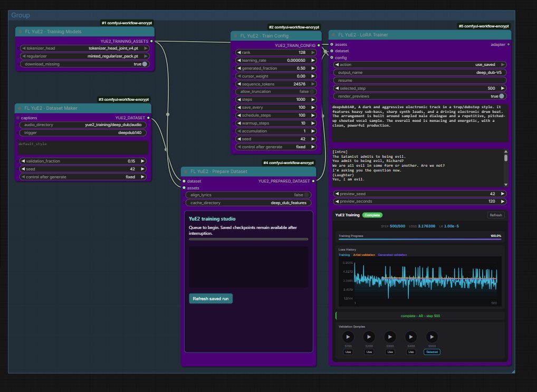Increase the rank value with right arrow

click(x=313, y=52)
